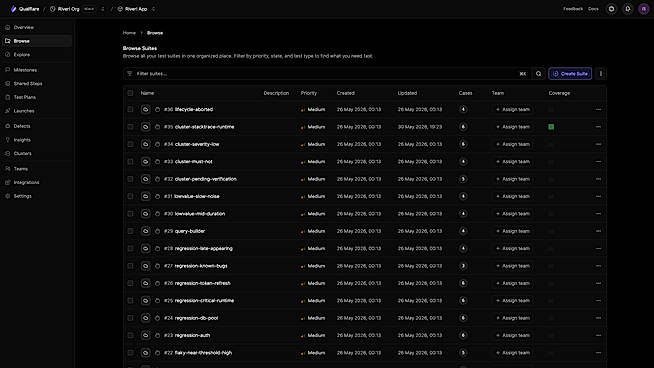This screenshot has width=654, height=368.
Task: Click green coverage square for #35 cluster-stacktrace-runtime
Action: (x=551, y=127)
